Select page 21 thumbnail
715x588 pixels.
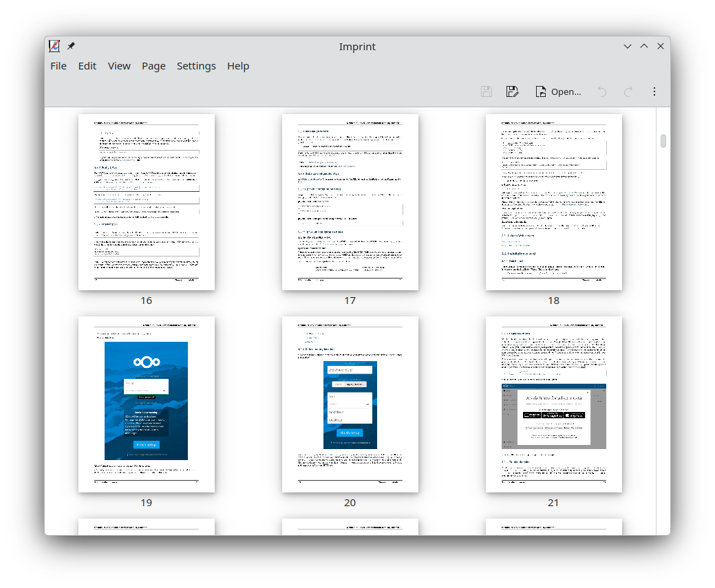(553, 404)
